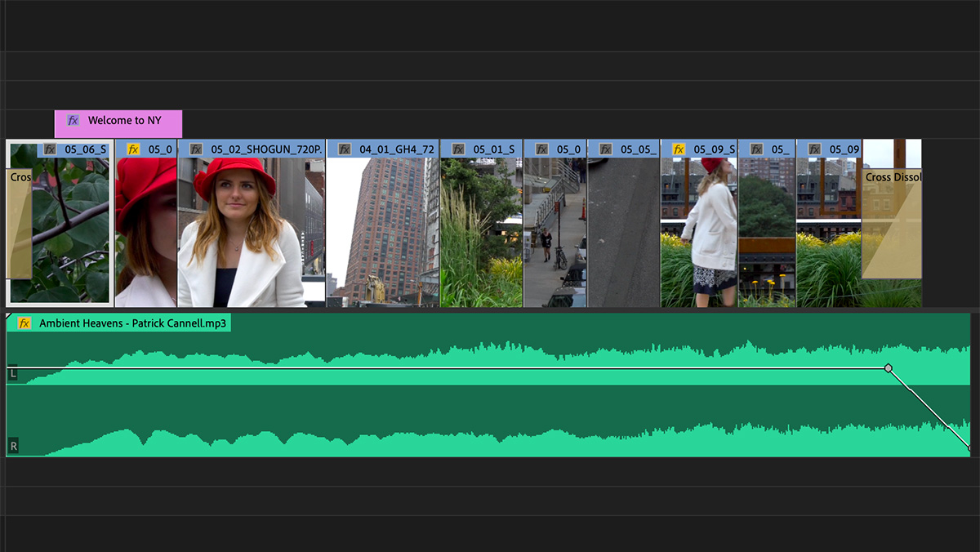This screenshot has height=552, width=980.
Task: Click the L channel label on the audio track
Action: [x=12, y=373]
